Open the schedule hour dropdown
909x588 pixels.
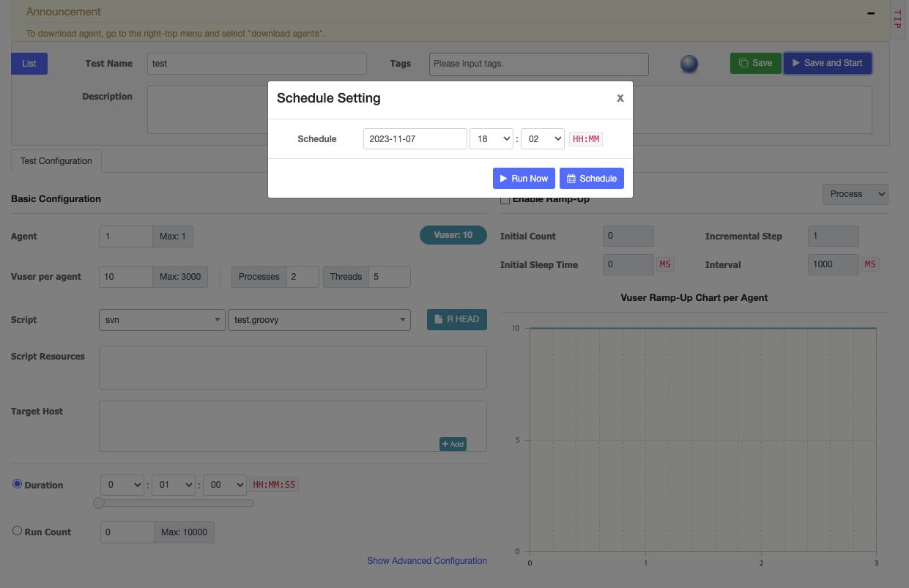(491, 138)
